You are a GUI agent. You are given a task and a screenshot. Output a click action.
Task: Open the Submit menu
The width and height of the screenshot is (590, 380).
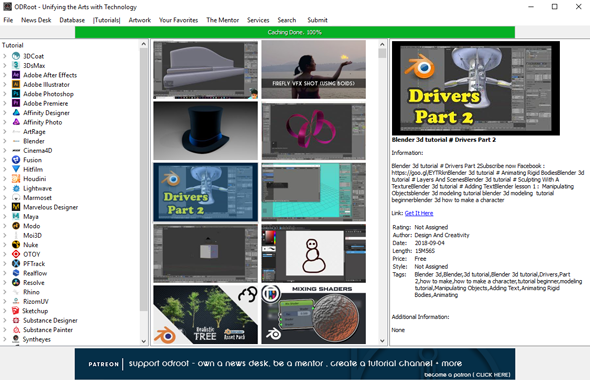(x=317, y=20)
